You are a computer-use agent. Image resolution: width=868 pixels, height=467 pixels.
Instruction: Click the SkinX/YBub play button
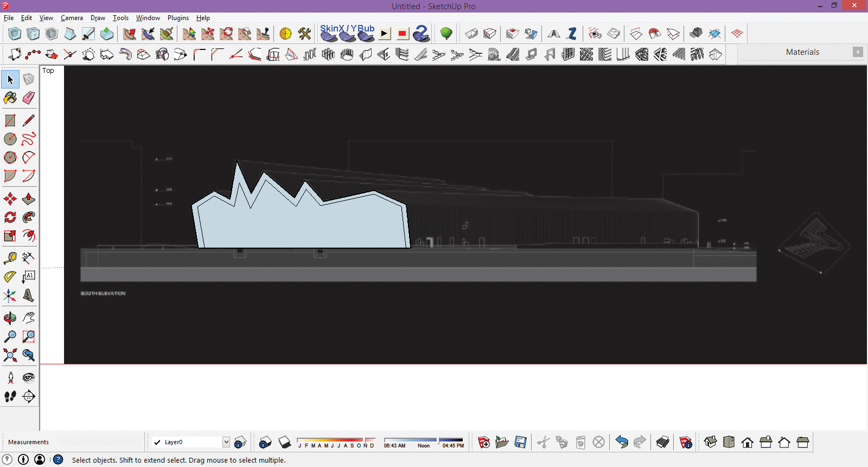click(385, 34)
